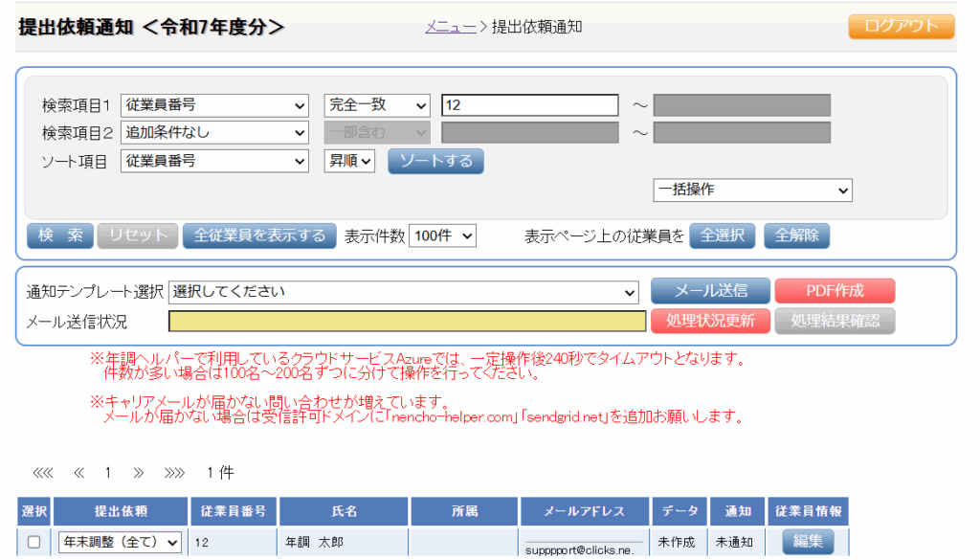Choose a template from 通知テンプレート選択 dropdown

coord(404,291)
